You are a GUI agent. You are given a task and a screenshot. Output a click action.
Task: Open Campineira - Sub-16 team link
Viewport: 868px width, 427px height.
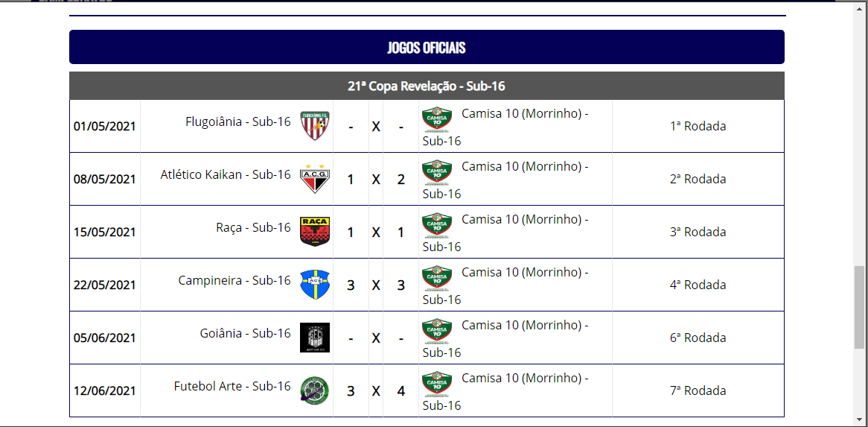234,280
